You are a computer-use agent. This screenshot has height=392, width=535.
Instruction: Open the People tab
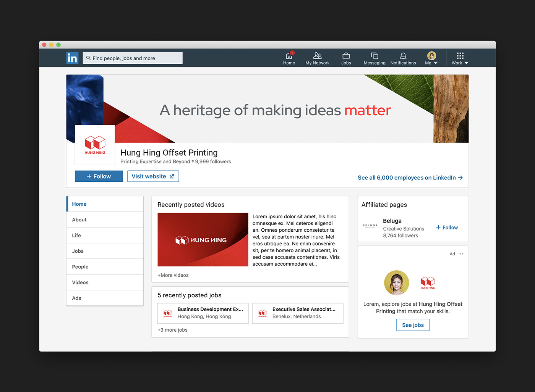click(x=105, y=267)
